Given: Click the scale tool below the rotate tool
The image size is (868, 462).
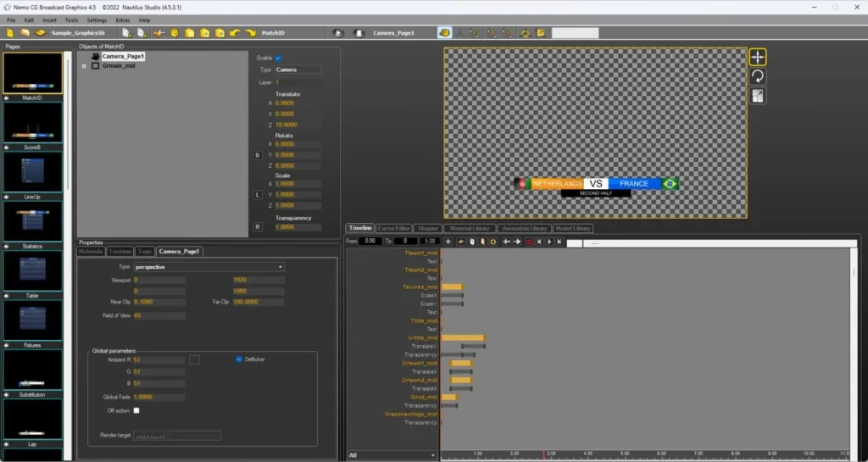Looking at the screenshot, I should point(757,96).
